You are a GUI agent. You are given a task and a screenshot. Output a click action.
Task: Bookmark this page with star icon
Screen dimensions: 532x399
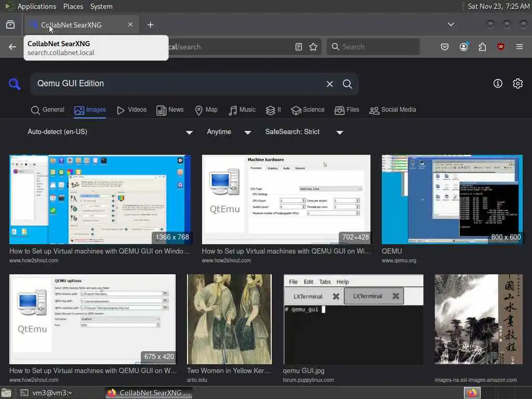(313, 47)
